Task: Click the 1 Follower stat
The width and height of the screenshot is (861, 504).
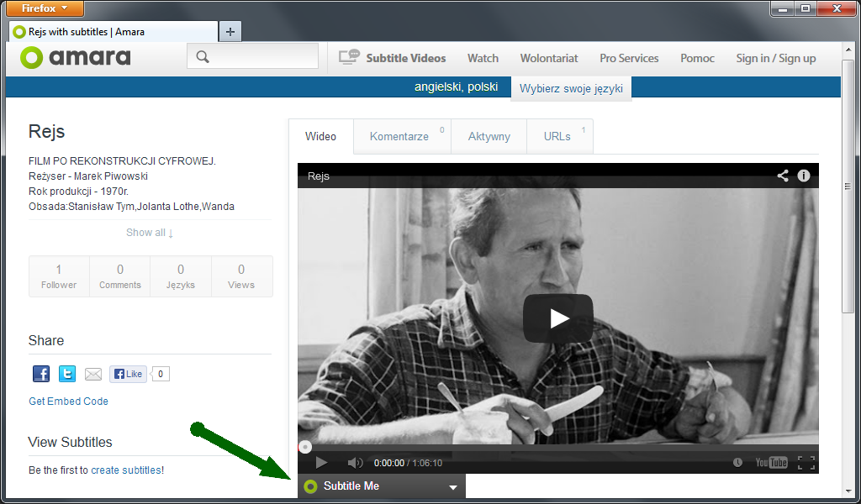Action: (x=59, y=276)
